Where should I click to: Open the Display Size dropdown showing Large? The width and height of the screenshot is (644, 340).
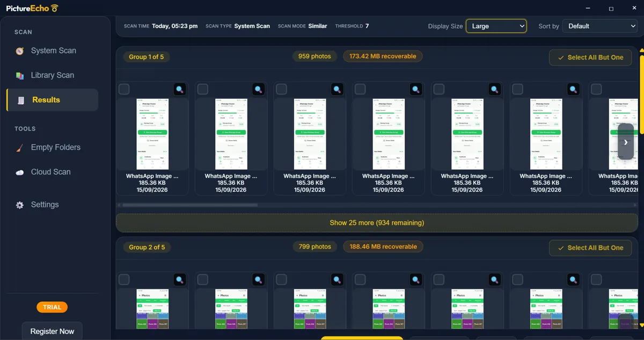tap(496, 26)
